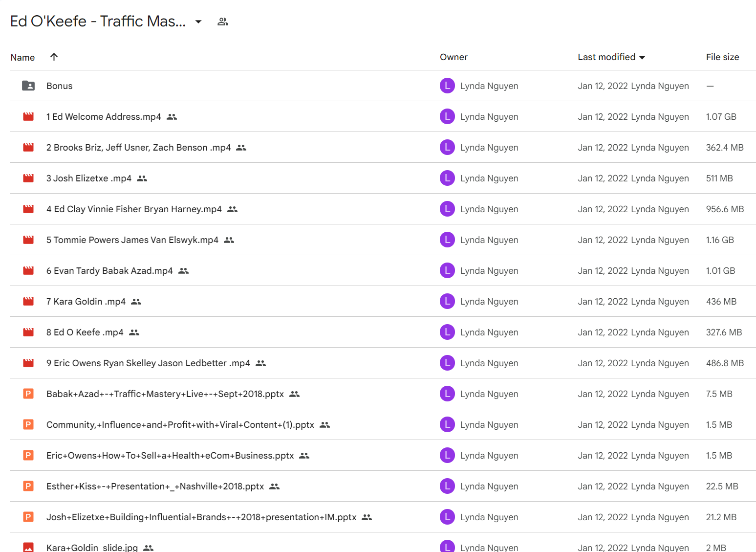Image resolution: width=756 pixels, height=552 pixels.
Task: Select file 1 Ed Welcome Address.mp4
Action: (104, 116)
